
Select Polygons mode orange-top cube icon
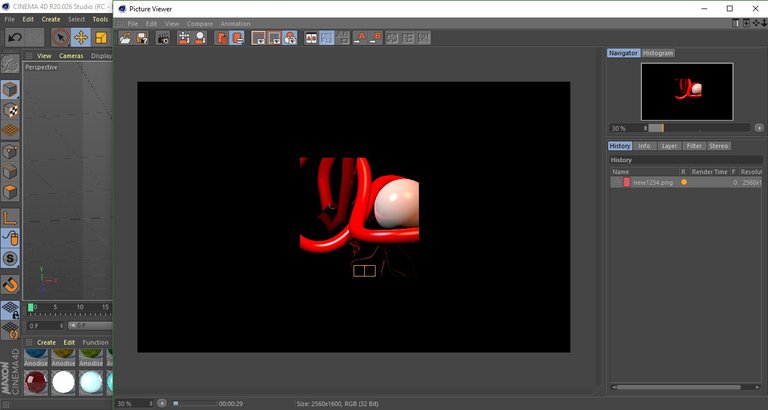tap(10, 192)
